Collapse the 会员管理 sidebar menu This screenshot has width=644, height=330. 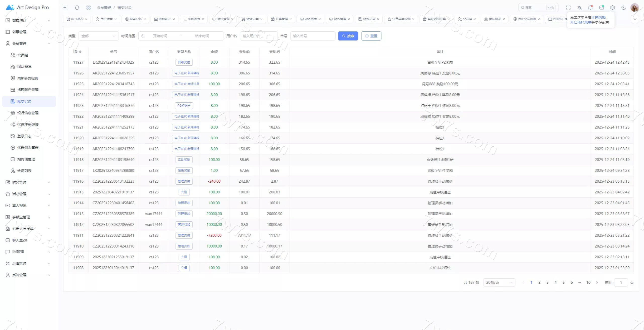point(28,44)
